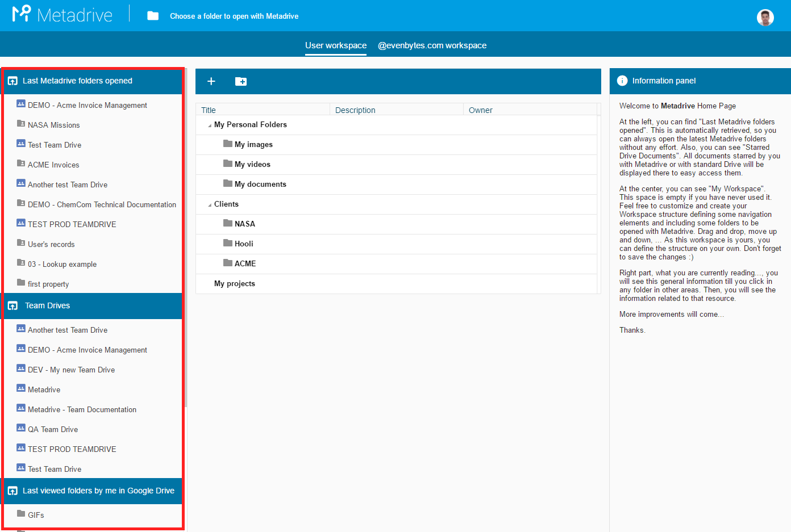This screenshot has height=532, width=791.
Task: Click the Last viewed folders header icon
Action: point(13,491)
